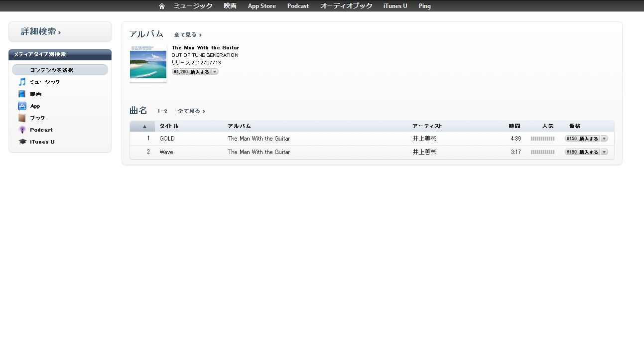Screen dimensions: 644x344
Task: Buy GOLD for ¥150
Action: [x=583, y=139]
